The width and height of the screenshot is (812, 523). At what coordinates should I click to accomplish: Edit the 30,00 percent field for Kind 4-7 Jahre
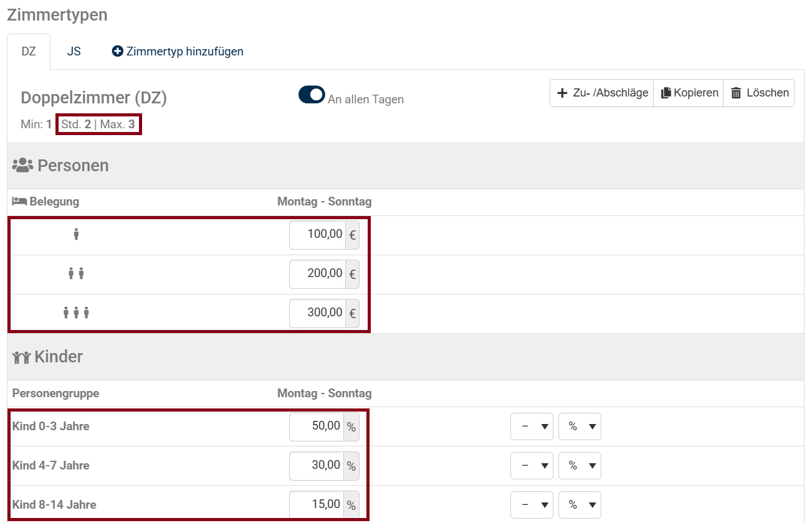pos(317,466)
